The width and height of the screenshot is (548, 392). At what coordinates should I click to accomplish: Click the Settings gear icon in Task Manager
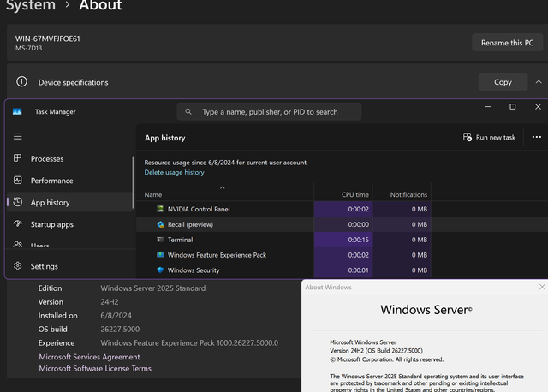[18, 266]
